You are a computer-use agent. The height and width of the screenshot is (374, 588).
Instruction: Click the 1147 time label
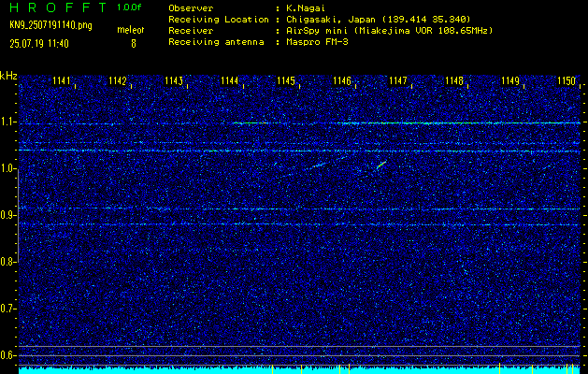pos(398,80)
